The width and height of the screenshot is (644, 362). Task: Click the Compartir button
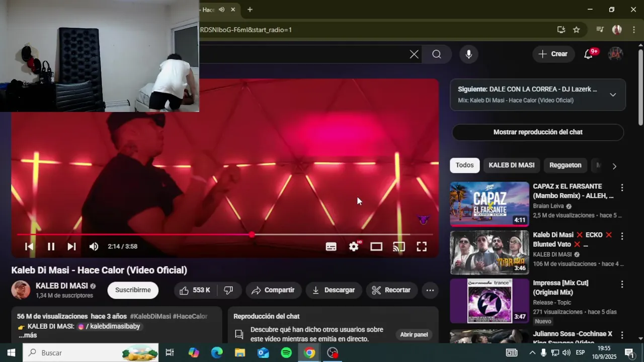[273, 290]
